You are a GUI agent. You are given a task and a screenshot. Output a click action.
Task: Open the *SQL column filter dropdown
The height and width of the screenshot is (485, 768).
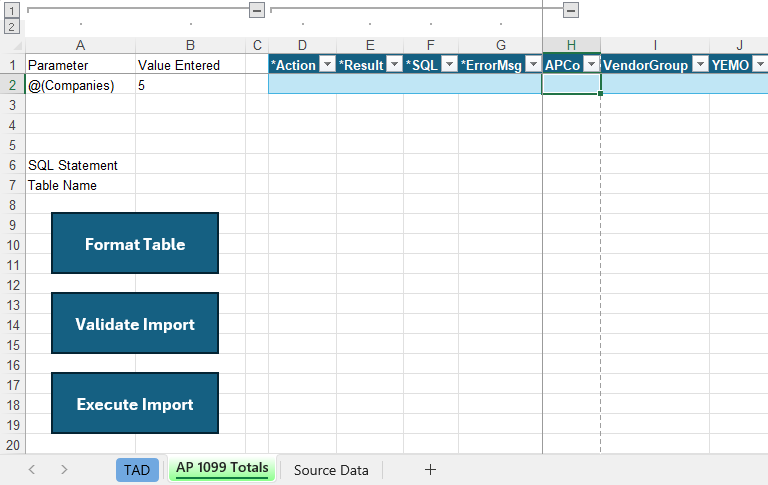click(x=449, y=64)
